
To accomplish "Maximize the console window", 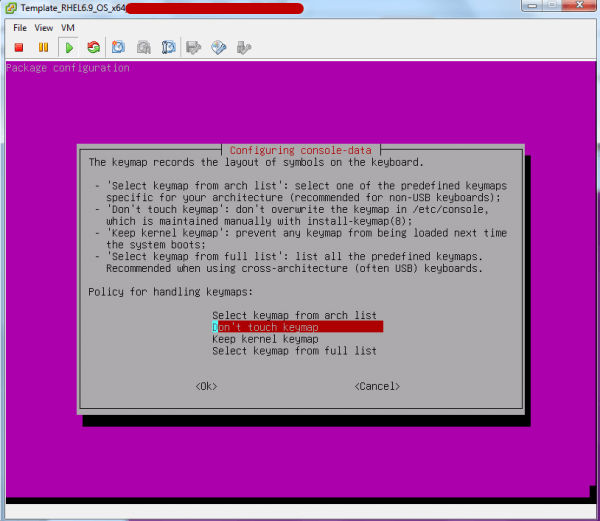I will click(x=552, y=5).
